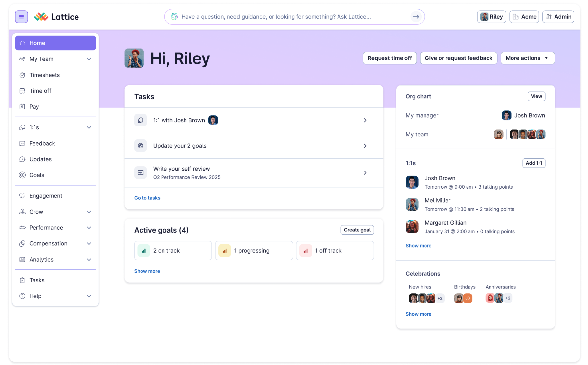Click the Org chart View button

(x=536, y=96)
